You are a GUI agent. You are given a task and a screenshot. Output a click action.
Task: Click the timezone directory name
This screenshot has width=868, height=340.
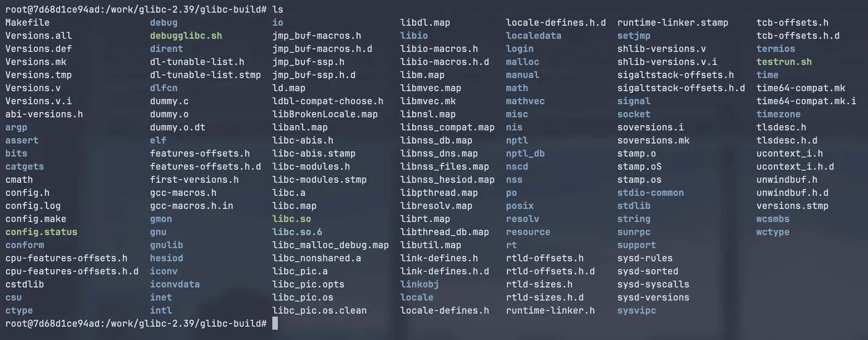pos(778,114)
